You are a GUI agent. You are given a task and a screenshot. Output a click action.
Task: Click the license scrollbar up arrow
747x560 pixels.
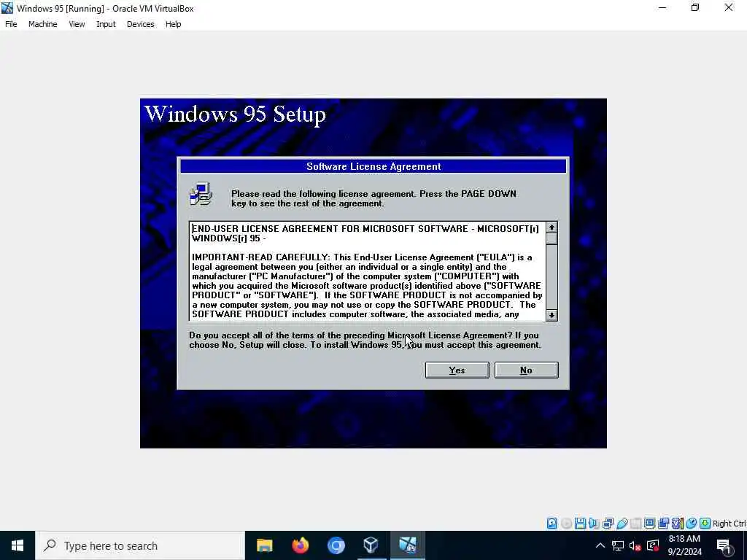click(x=551, y=227)
